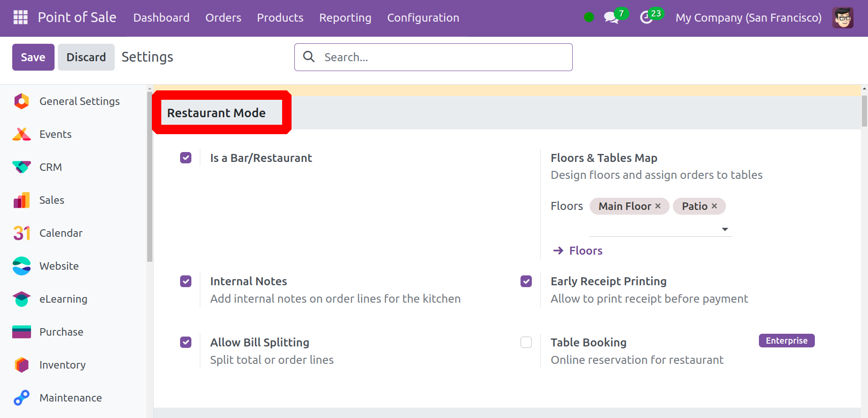Click the Main Floor tag label
868x418 pixels.
point(625,206)
